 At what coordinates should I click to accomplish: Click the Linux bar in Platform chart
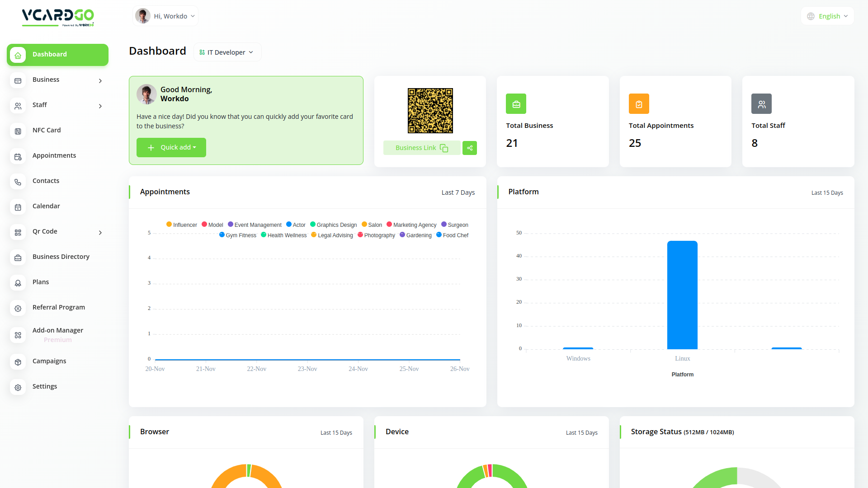[x=682, y=295]
